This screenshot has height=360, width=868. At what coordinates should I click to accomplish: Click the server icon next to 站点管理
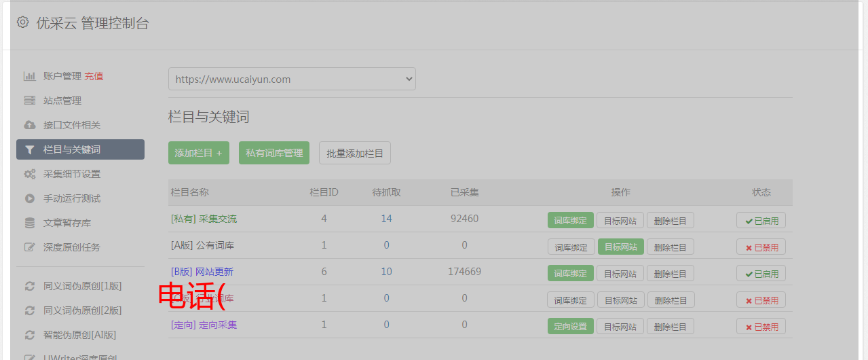tap(29, 101)
